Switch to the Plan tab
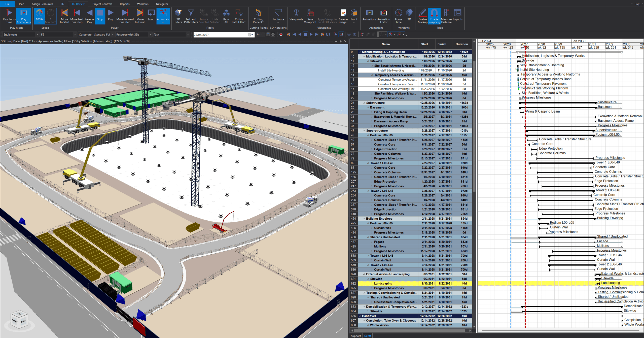This screenshot has width=644, height=338. 22,4
